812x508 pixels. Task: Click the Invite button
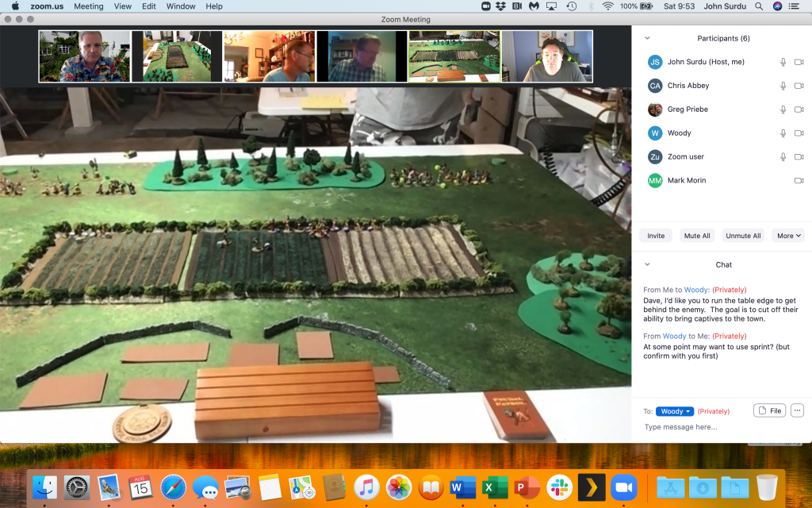click(656, 236)
